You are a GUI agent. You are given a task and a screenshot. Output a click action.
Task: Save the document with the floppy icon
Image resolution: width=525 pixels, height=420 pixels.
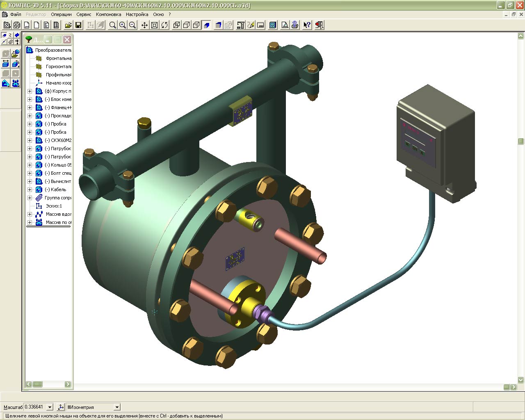[x=78, y=25]
